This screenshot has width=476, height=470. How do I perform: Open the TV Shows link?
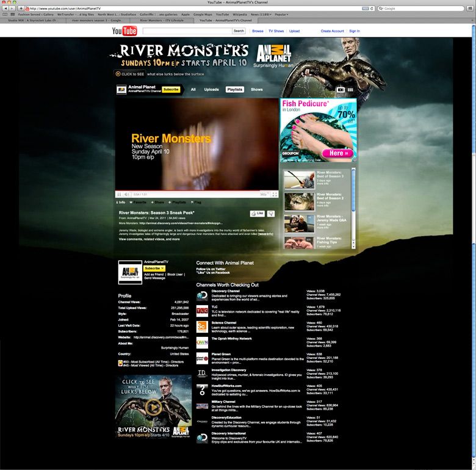click(276, 31)
